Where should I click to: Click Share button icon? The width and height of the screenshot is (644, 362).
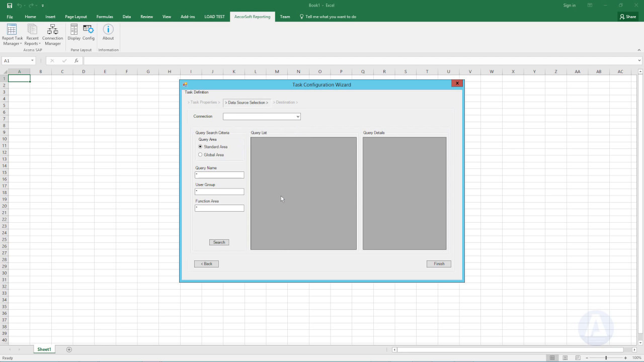(x=628, y=17)
